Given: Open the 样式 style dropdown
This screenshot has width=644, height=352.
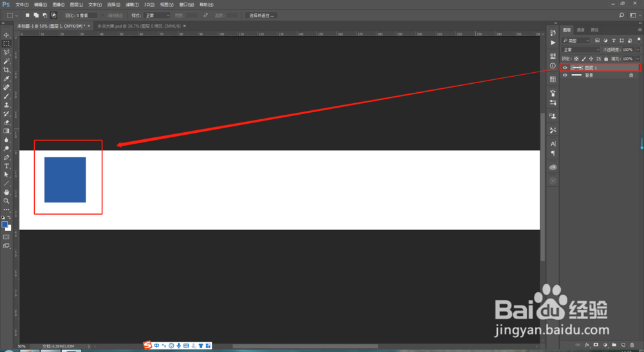Looking at the screenshot, I should 157,15.
